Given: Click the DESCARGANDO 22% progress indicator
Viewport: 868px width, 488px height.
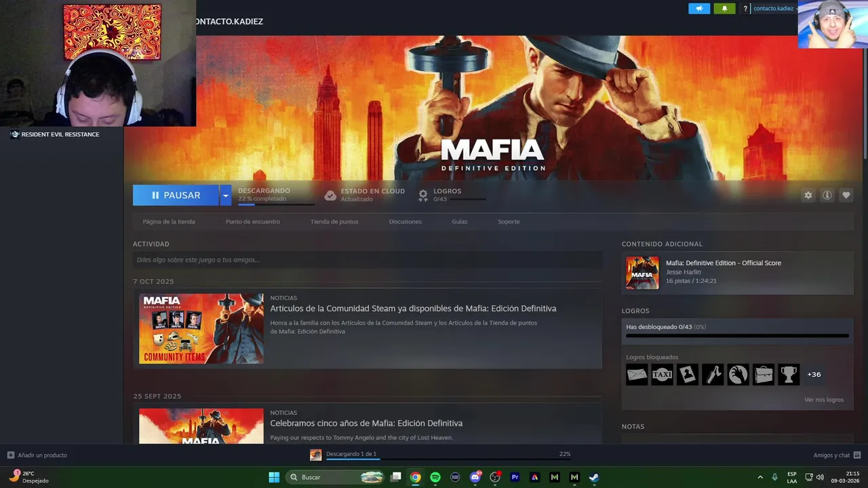Looking at the screenshot, I should coord(275,197).
